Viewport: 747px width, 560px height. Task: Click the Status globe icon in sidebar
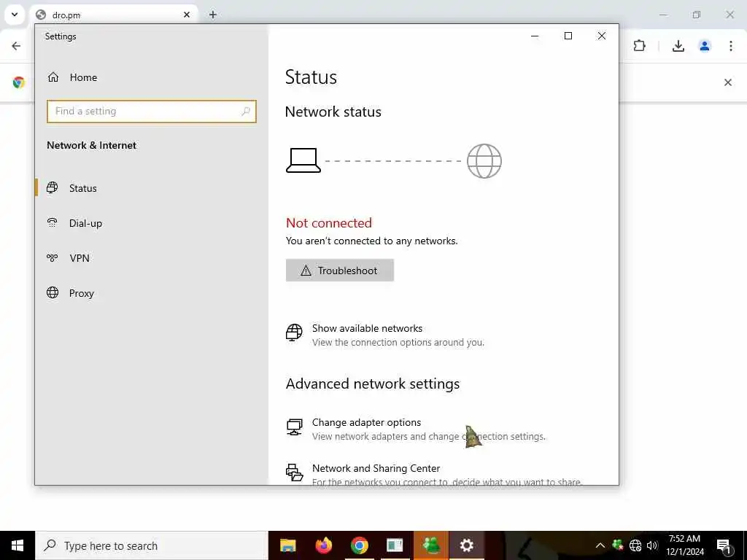point(53,187)
